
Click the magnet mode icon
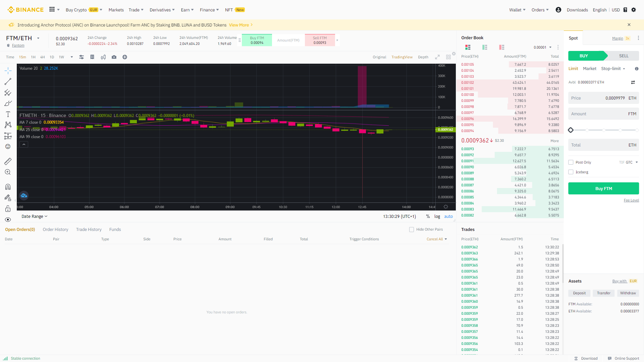pyautogui.click(x=8, y=187)
